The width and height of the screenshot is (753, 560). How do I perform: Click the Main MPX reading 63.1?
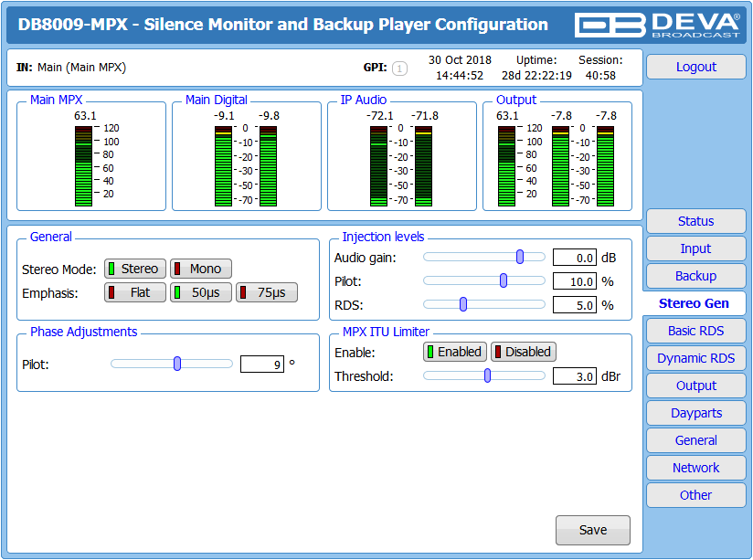tap(85, 116)
